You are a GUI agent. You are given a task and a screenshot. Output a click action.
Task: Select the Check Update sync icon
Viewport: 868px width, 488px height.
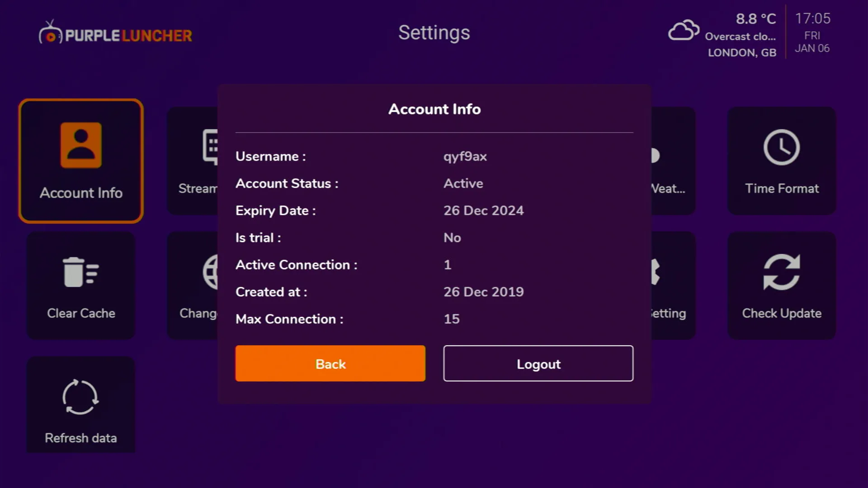point(782,272)
